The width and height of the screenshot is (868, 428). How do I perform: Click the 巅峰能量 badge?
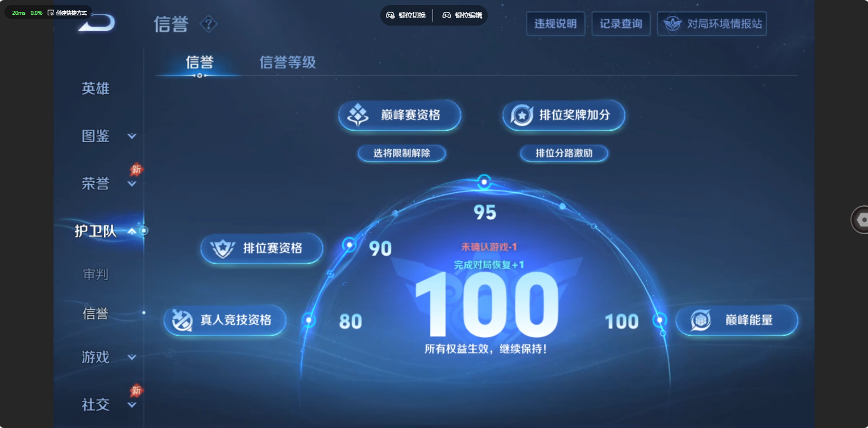click(x=737, y=321)
